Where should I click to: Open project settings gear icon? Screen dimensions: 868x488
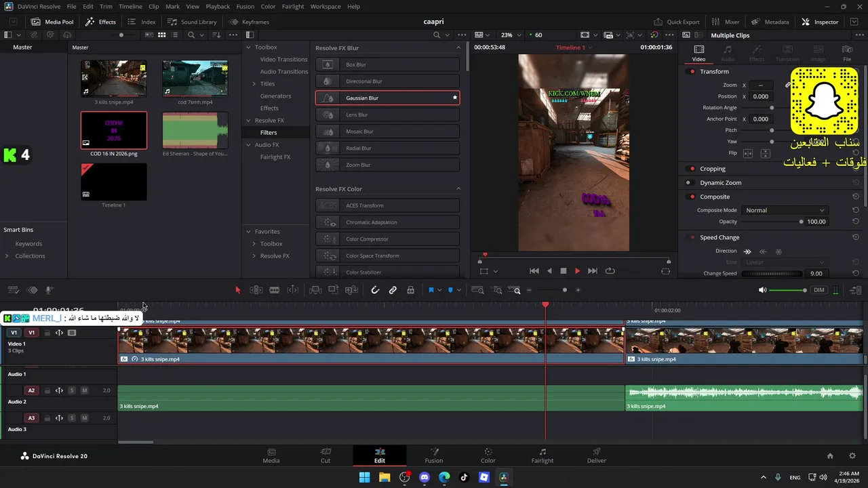coord(852,456)
